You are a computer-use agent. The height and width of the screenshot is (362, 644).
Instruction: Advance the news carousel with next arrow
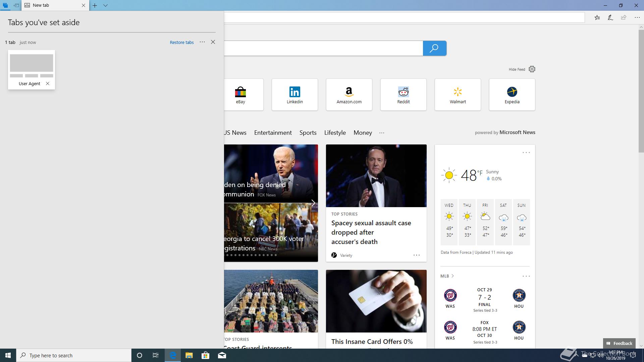coord(313,203)
